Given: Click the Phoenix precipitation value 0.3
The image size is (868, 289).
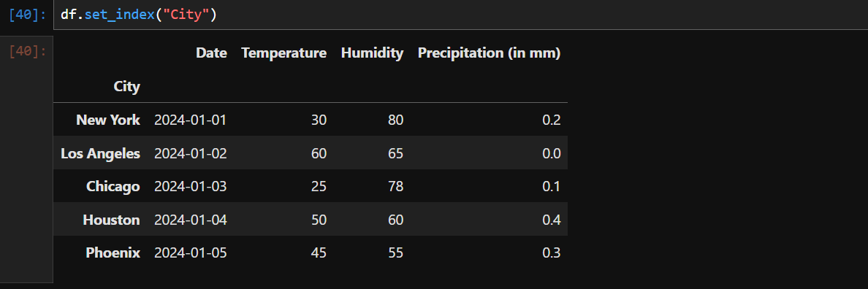Looking at the screenshot, I should tap(552, 253).
